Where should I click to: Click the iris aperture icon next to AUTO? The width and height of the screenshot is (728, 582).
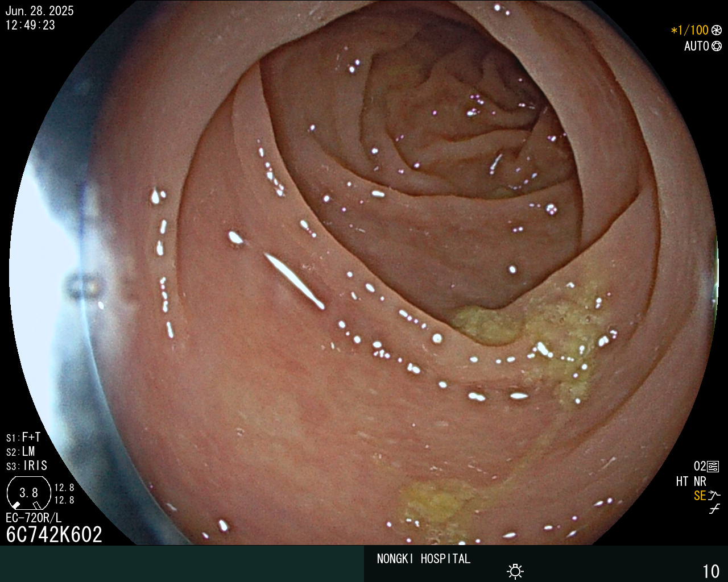[x=717, y=46]
